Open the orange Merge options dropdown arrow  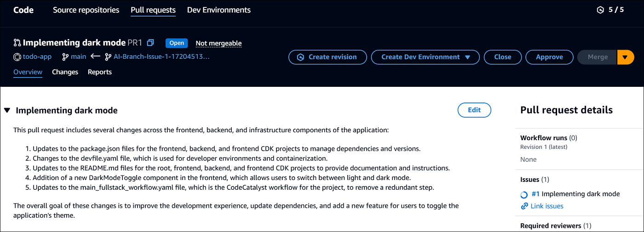tap(625, 57)
